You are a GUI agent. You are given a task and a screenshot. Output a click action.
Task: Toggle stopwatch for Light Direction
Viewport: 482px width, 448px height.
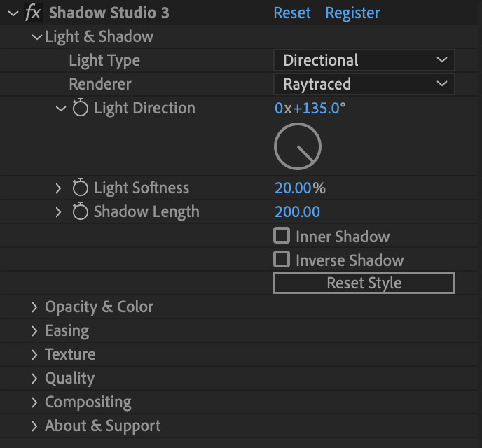pos(81,108)
